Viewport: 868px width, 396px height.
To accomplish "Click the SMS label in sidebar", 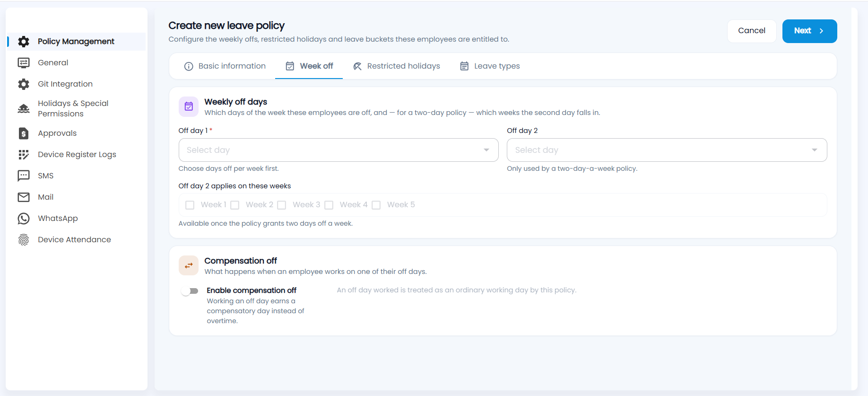I will pos(45,176).
